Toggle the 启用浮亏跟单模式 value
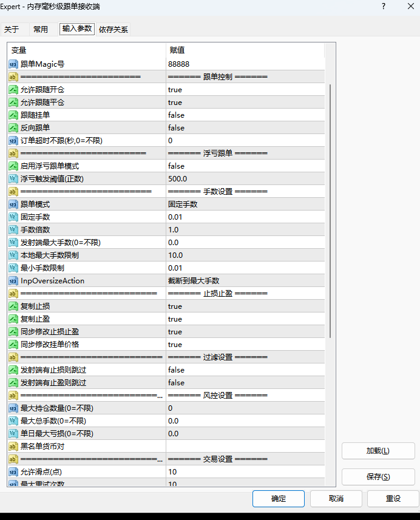Screen dimensions: 420x520 tap(245, 166)
